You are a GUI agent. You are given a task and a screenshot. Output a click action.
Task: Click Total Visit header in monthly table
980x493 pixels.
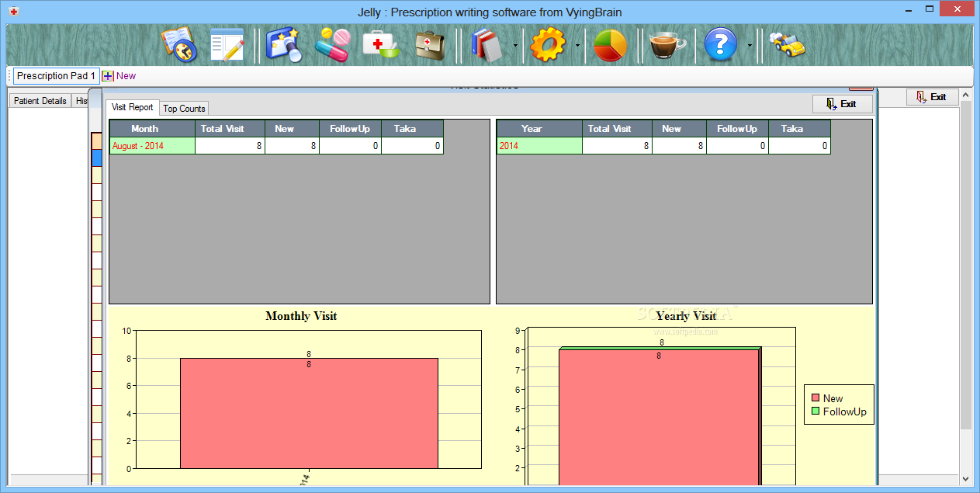(230, 129)
